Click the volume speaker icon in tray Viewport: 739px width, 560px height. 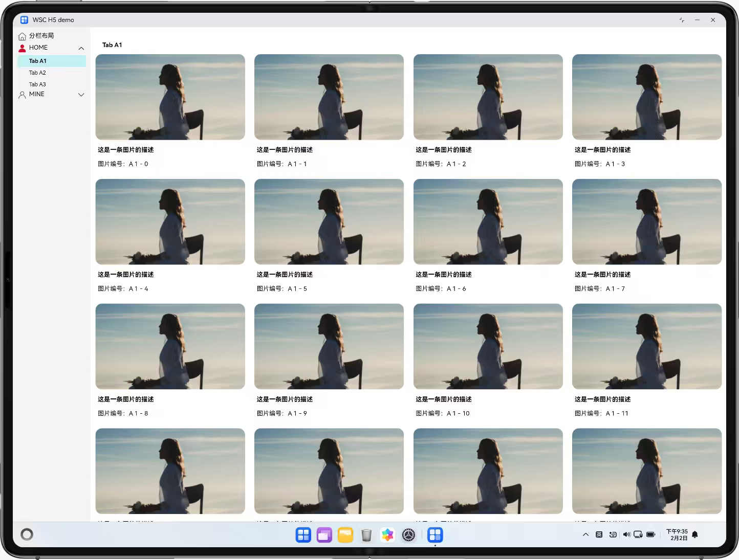pos(626,534)
